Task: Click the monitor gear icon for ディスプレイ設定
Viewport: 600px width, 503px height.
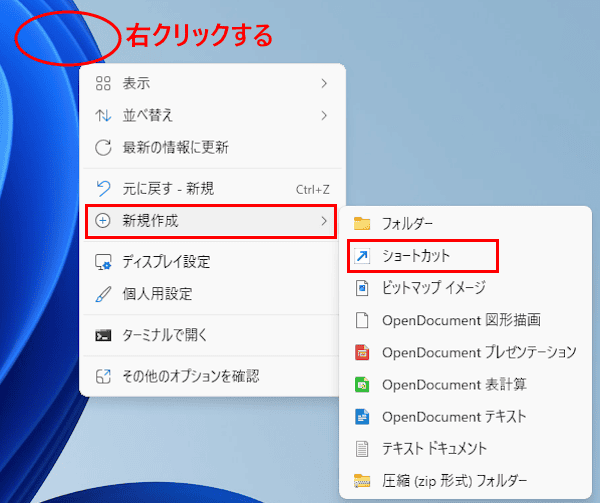Action: 103,262
